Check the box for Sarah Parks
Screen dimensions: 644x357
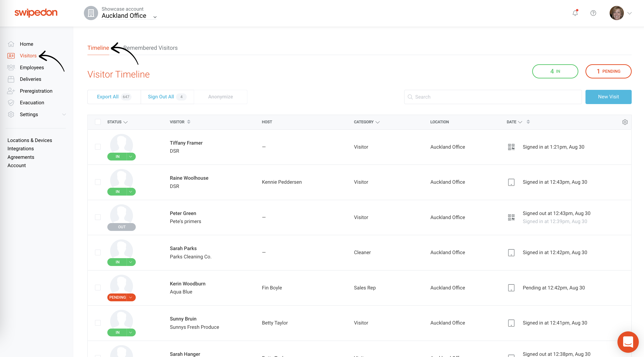[98, 252]
